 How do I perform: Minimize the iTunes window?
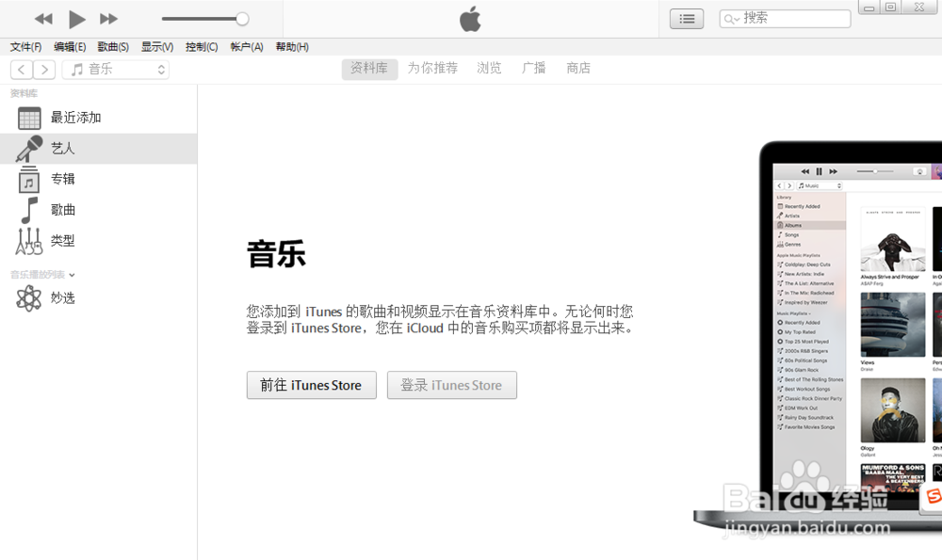[x=869, y=8]
